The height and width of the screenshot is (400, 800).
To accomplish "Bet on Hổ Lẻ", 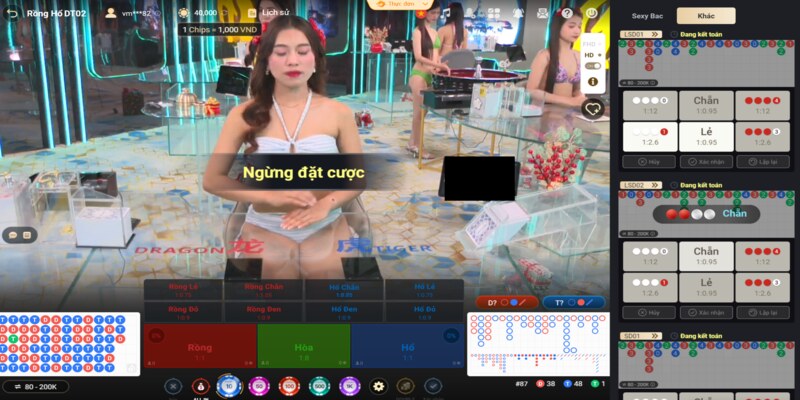I will coord(424,290).
